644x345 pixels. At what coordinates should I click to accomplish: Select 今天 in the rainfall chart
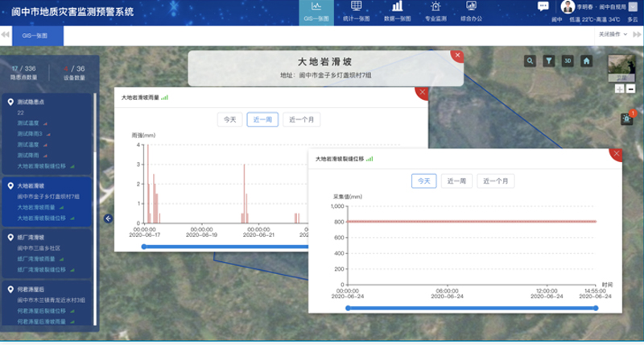[230, 119]
